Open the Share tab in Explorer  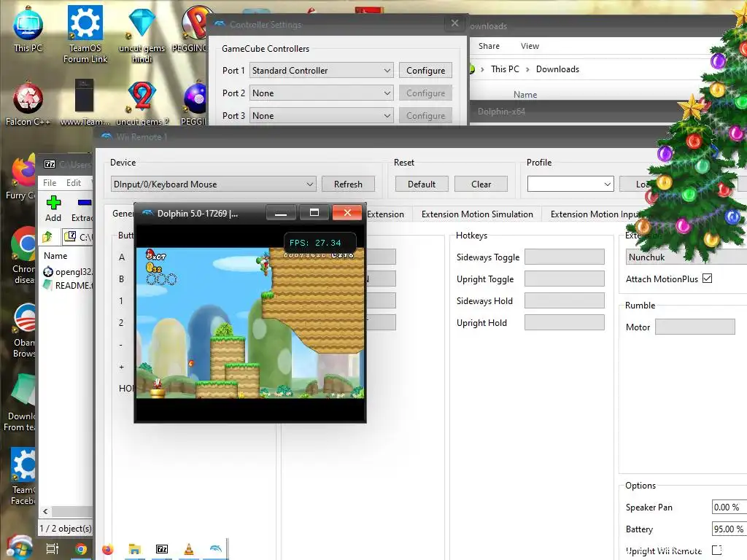pos(489,46)
